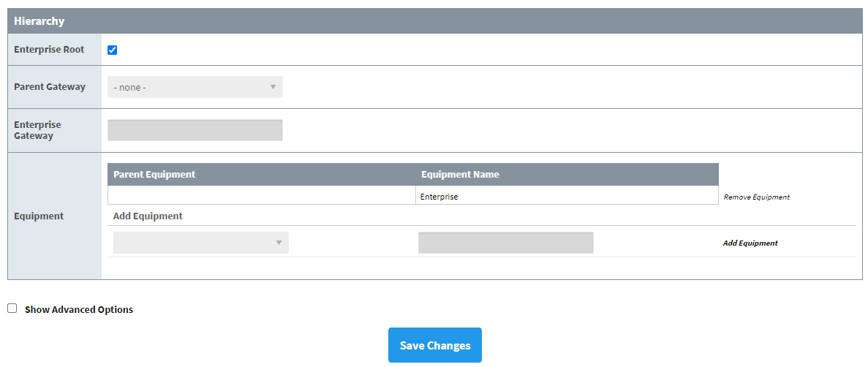Viewport: 868px width, 367px height.
Task: Uncheck the Enterprise Root checkbox
Action: pyautogui.click(x=113, y=50)
